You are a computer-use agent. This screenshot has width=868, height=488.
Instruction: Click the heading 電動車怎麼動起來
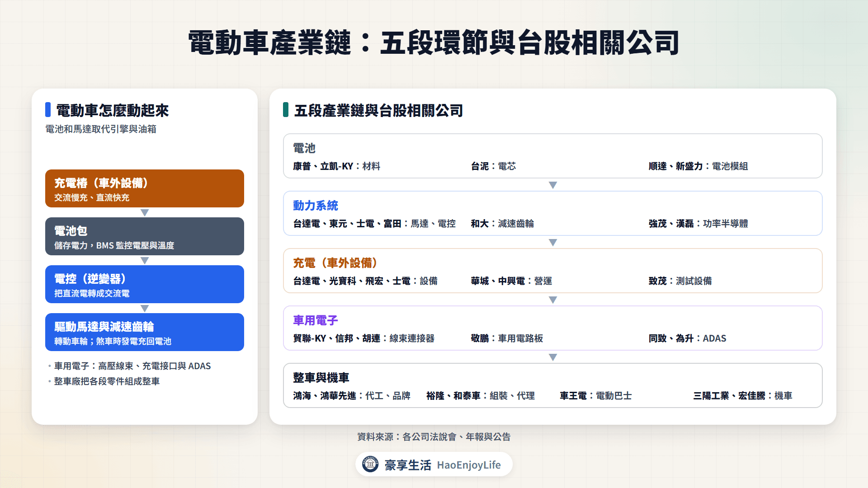click(x=112, y=110)
